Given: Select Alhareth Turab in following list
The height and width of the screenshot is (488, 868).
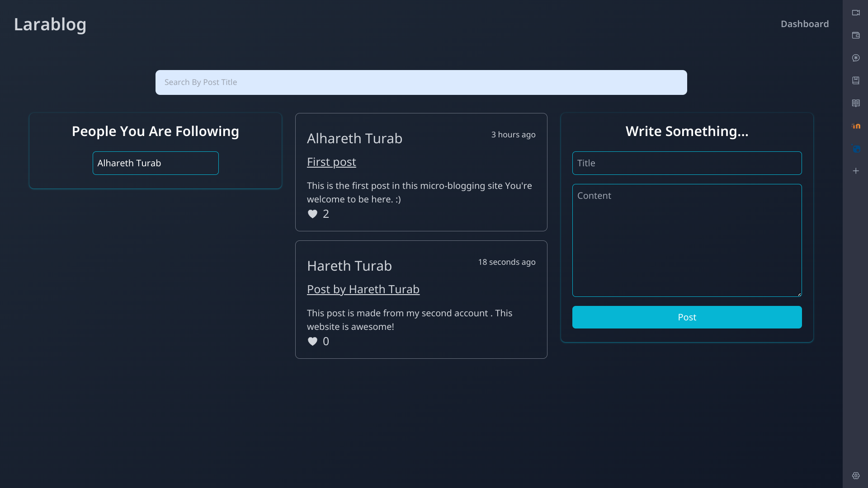Looking at the screenshot, I should tap(156, 163).
